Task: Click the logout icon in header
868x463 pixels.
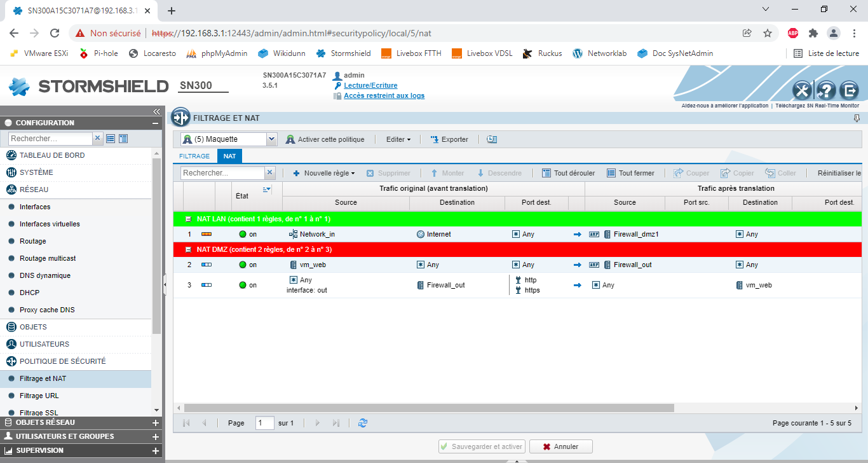Action: (849, 91)
